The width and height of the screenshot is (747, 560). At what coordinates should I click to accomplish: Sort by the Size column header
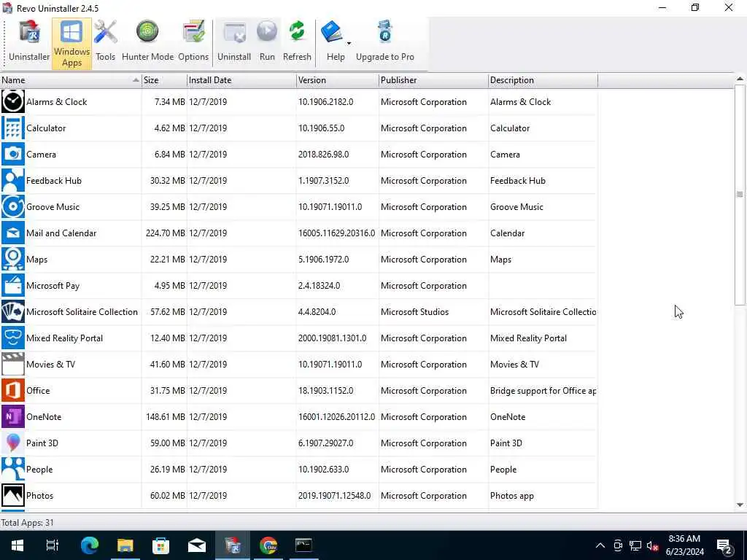pos(164,80)
